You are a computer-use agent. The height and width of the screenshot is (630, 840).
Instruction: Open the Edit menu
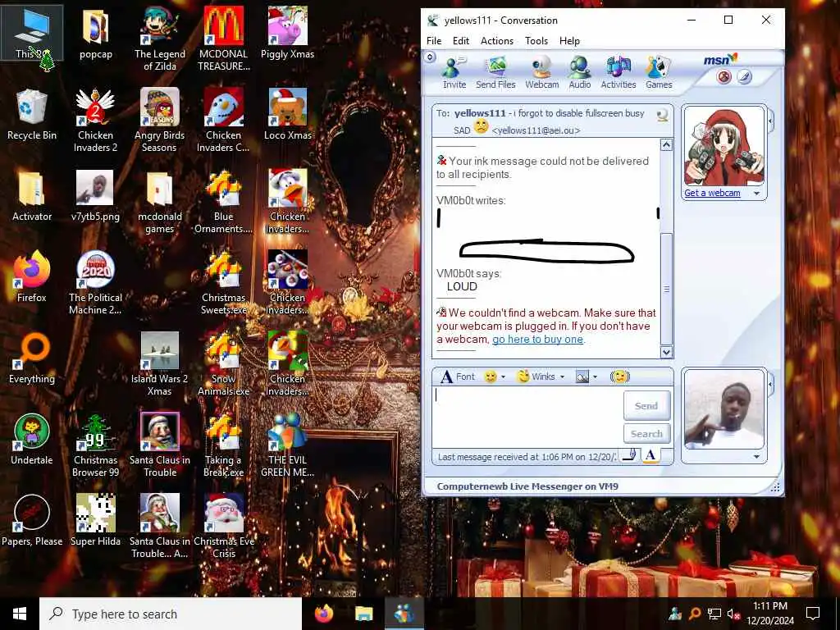click(x=461, y=41)
